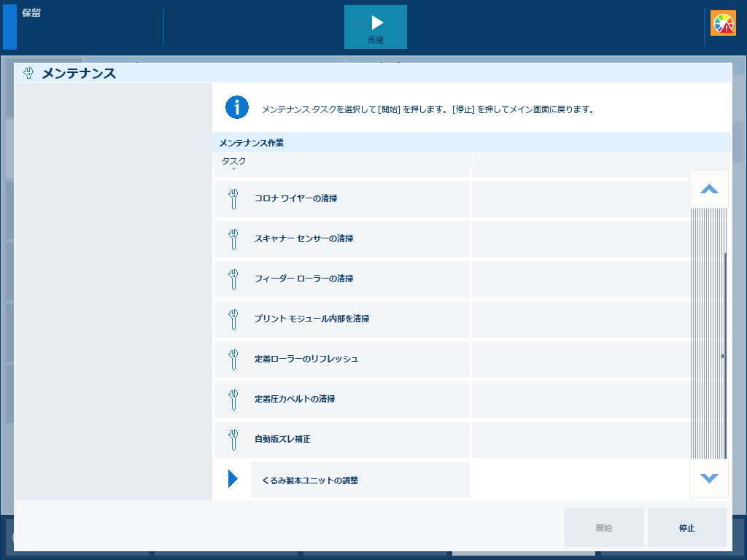This screenshot has width=747, height=560.
Task: Click the wrench icon beside 定着ローラーのリフレッシュ
Action: tap(233, 359)
